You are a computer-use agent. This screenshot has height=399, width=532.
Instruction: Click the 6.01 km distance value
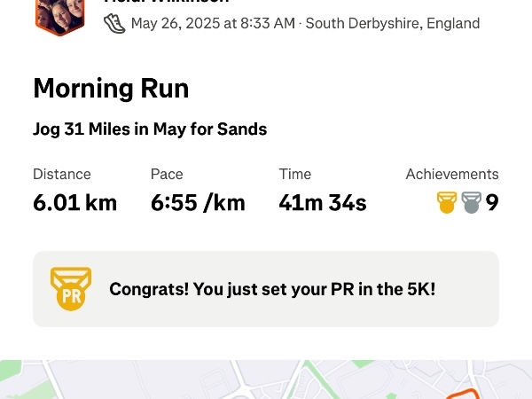point(74,203)
